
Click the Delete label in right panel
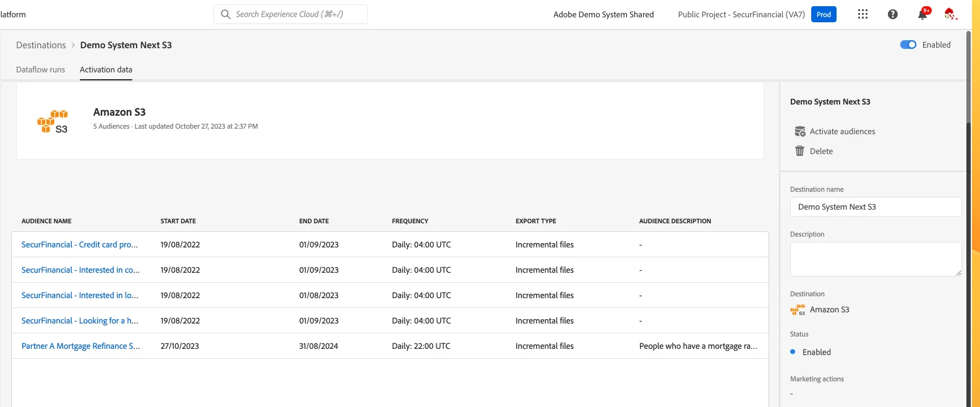click(x=821, y=151)
